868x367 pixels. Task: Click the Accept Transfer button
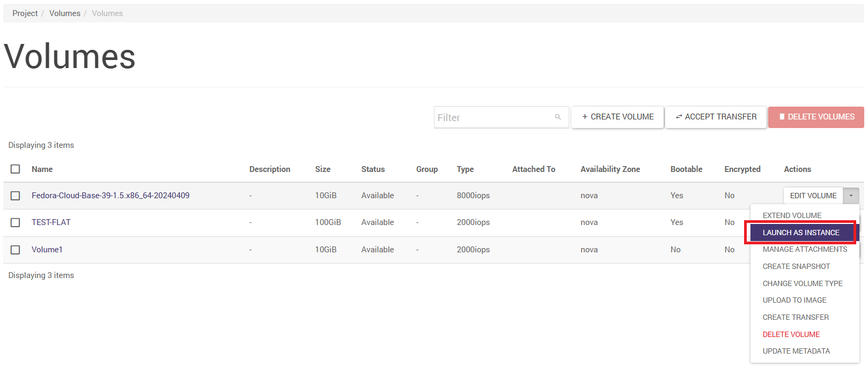716,117
